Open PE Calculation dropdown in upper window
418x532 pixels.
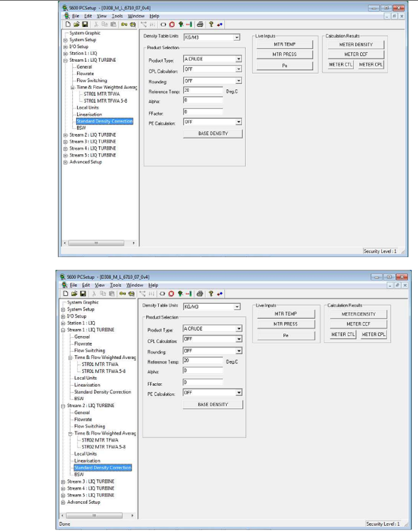(x=239, y=122)
